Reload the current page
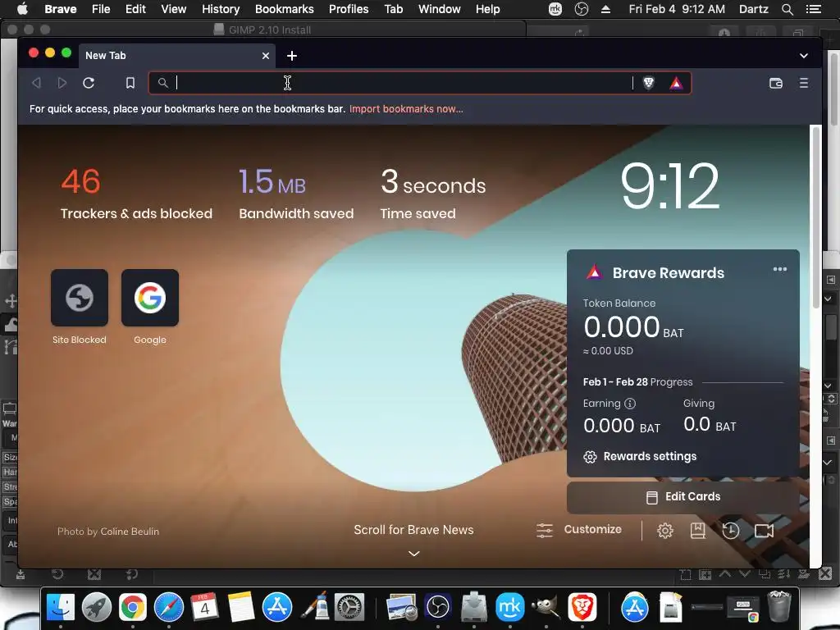This screenshot has height=630, width=840. click(x=89, y=83)
